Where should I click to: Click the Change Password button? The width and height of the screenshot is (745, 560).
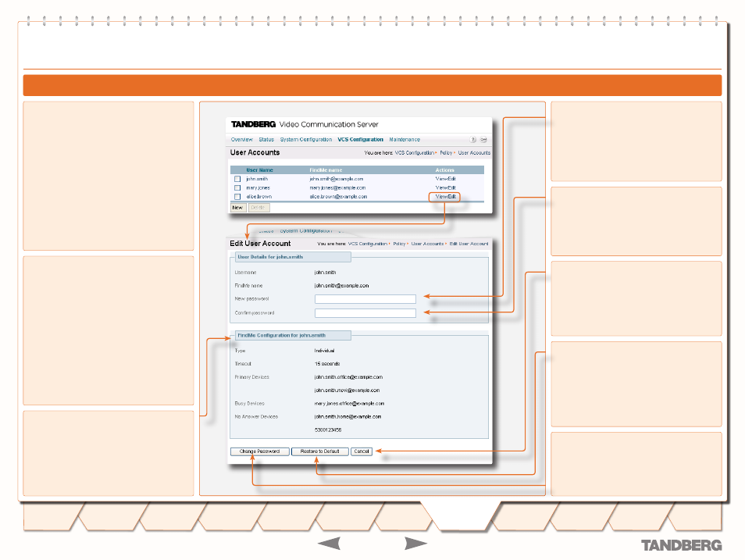click(x=259, y=451)
